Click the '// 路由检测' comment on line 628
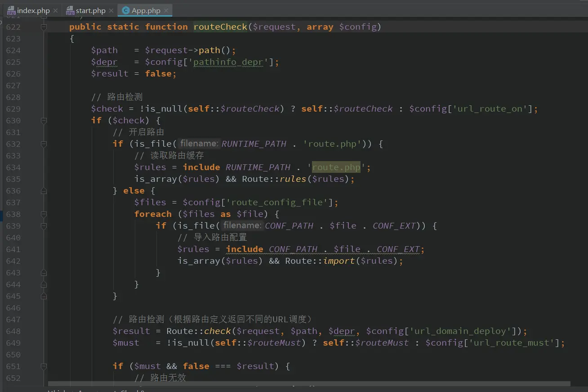588x392 pixels. [x=117, y=97]
